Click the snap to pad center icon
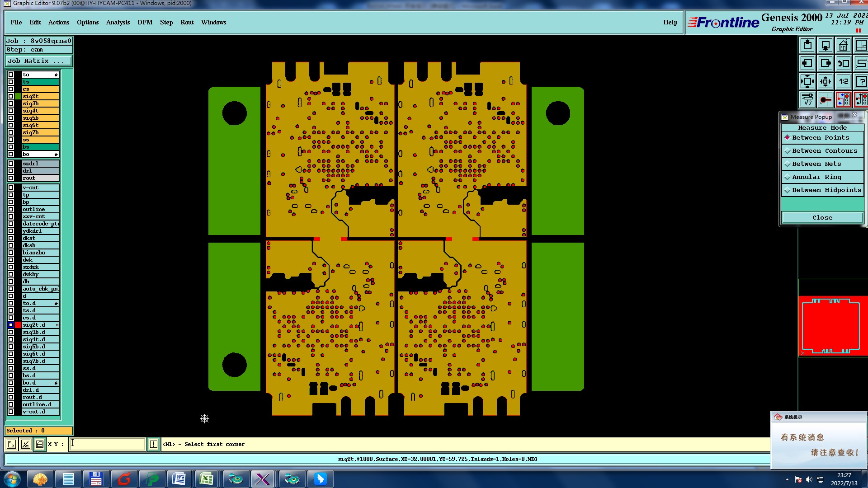This screenshot has height=488, width=868. 826,100
